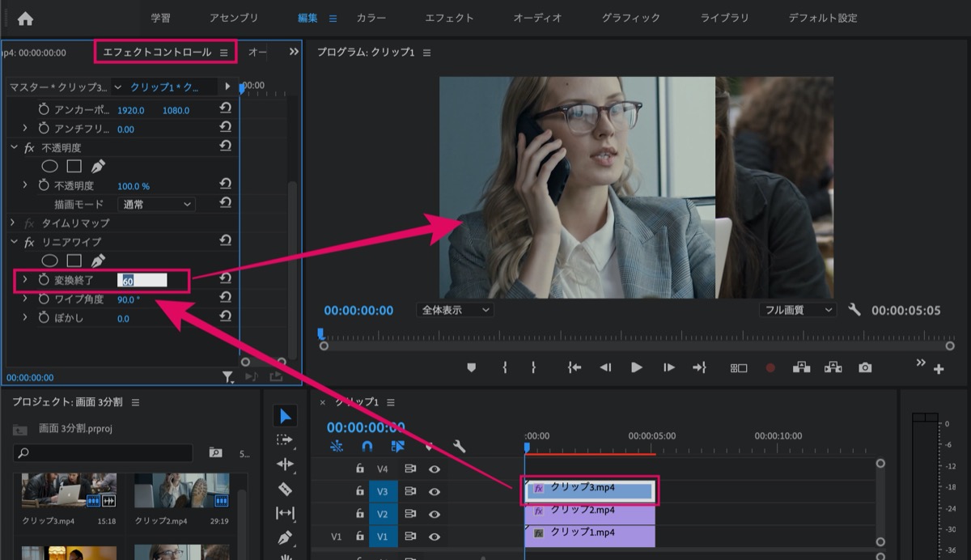Switch to the エフェクト workspace
Viewport: 971px width, 560px height.
449,18
